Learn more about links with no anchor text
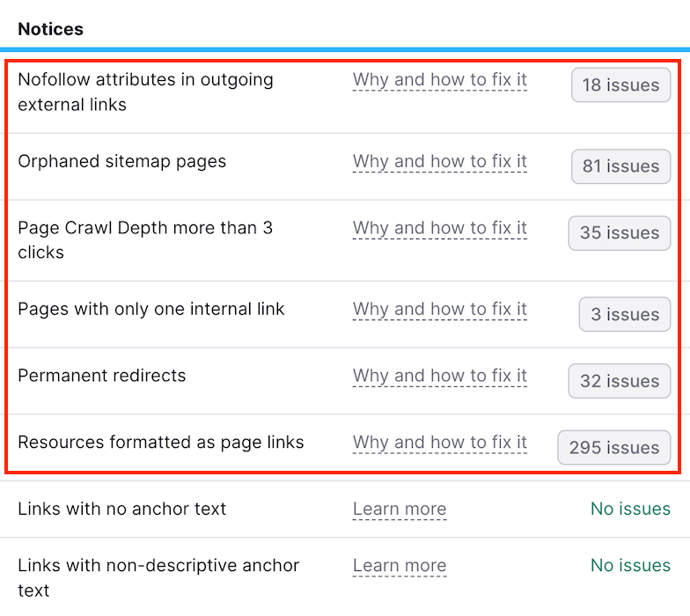The height and width of the screenshot is (616, 690). click(x=400, y=510)
